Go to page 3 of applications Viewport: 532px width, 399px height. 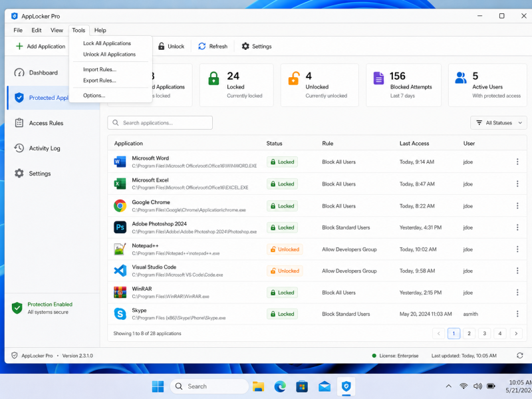coord(485,334)
